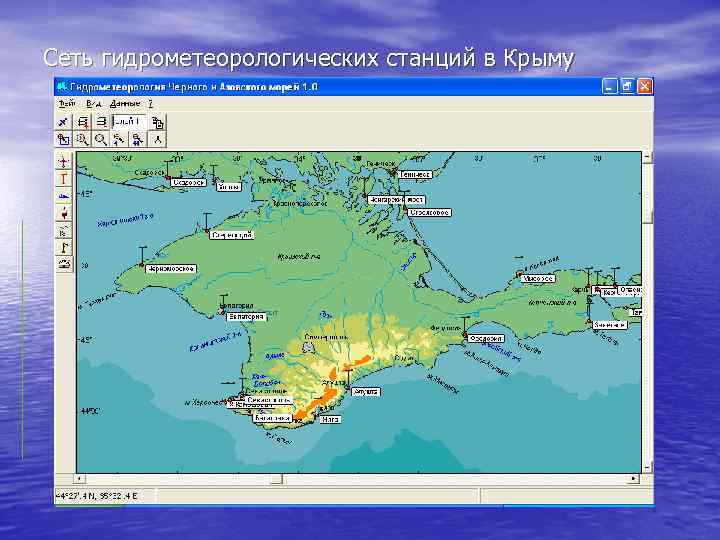Click the Евпатория station label
Screen dimensions: 720x540
click(246, 316)
